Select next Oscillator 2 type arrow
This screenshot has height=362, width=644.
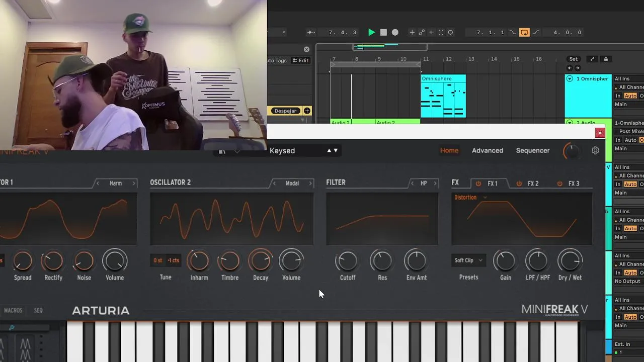coord(310,184)
